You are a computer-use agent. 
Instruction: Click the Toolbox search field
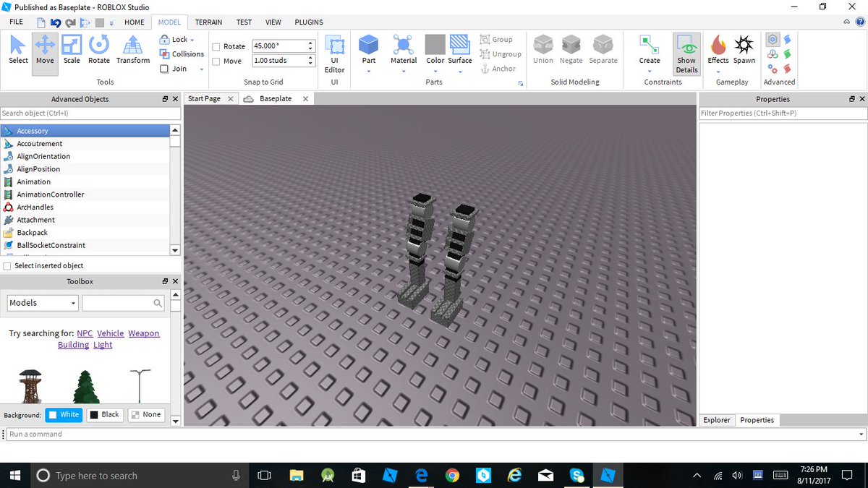(124, 303)
